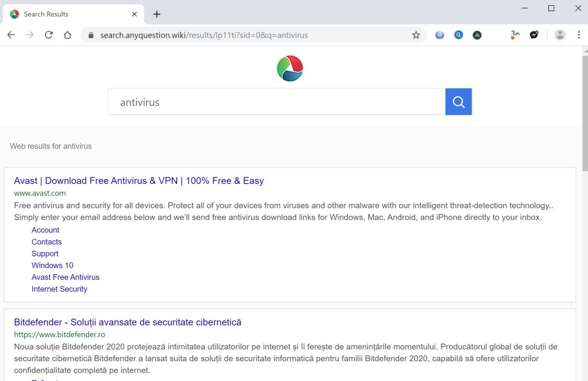Click the blue search magnifier button
The image size is (588, 381).
[x=458, y=102]
